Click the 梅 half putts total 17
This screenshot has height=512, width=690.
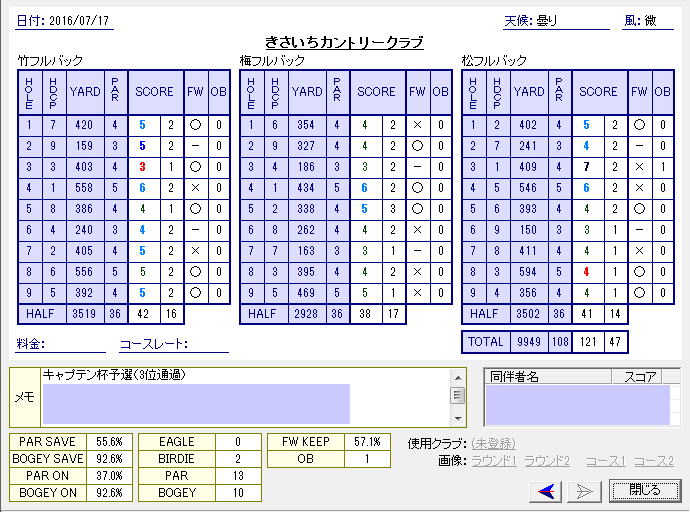pos(393,314)
